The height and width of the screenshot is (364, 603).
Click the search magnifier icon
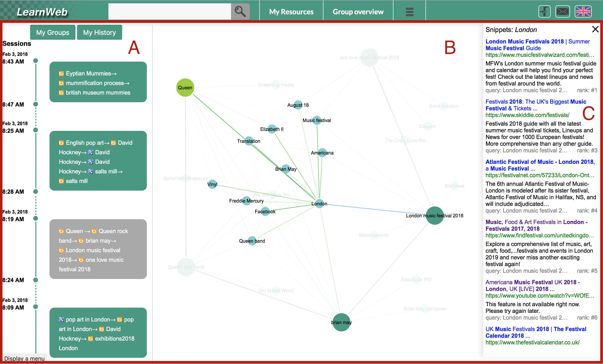(240, 12)
